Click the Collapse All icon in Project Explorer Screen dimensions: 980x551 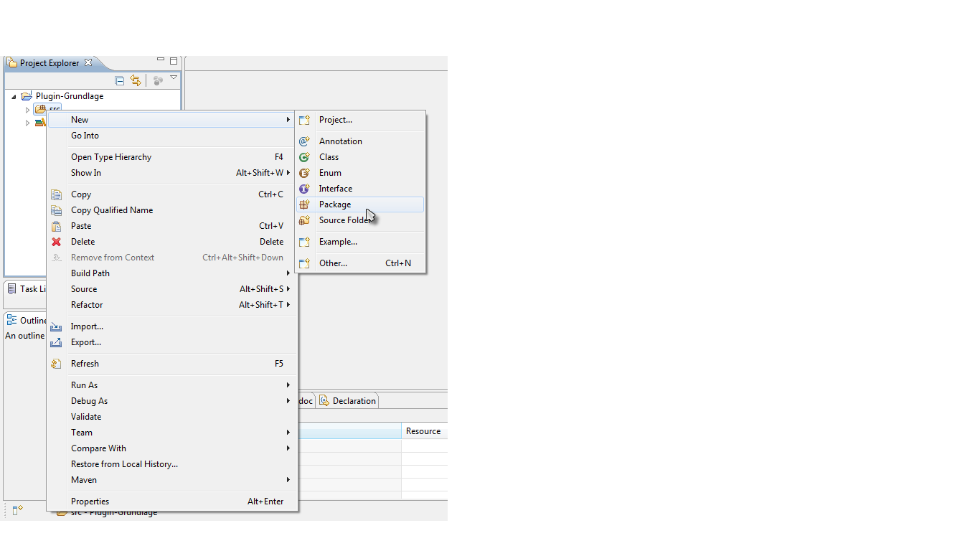tap(120, 81)
